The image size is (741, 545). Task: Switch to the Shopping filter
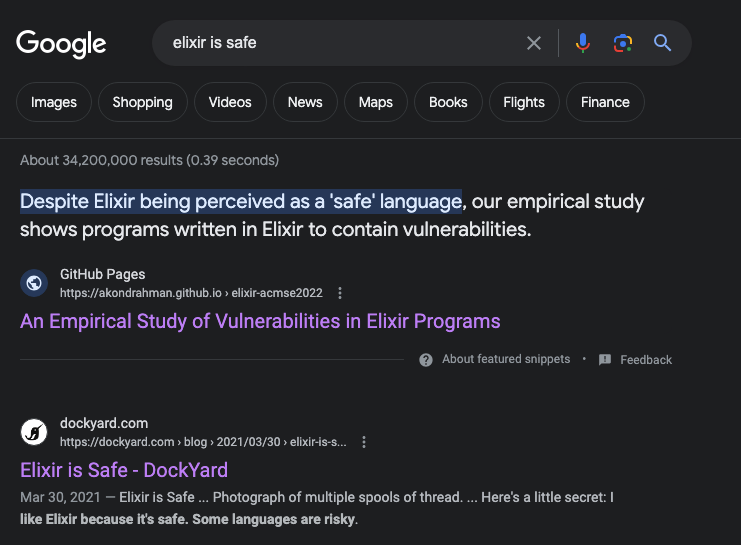[x=143, y=102]
